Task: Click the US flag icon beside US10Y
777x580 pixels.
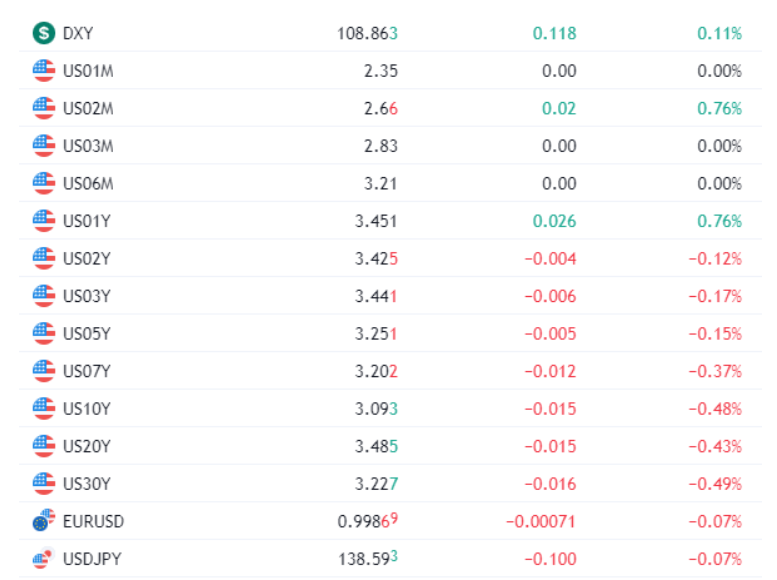Action: 44,408
